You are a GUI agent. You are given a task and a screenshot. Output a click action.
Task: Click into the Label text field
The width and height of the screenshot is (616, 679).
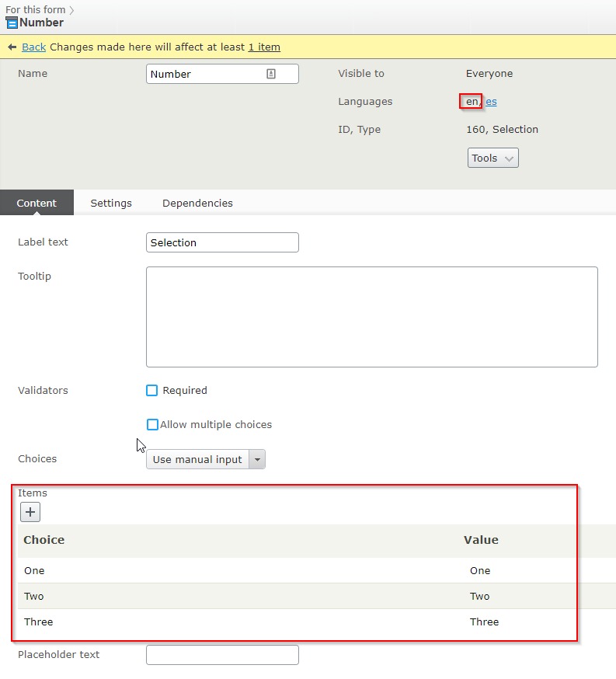coord(222,242)
